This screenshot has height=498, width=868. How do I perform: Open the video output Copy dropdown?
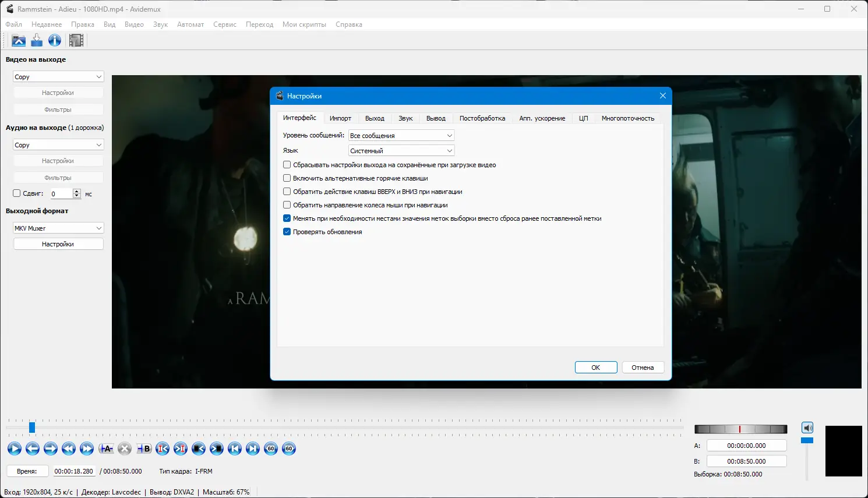58,77
